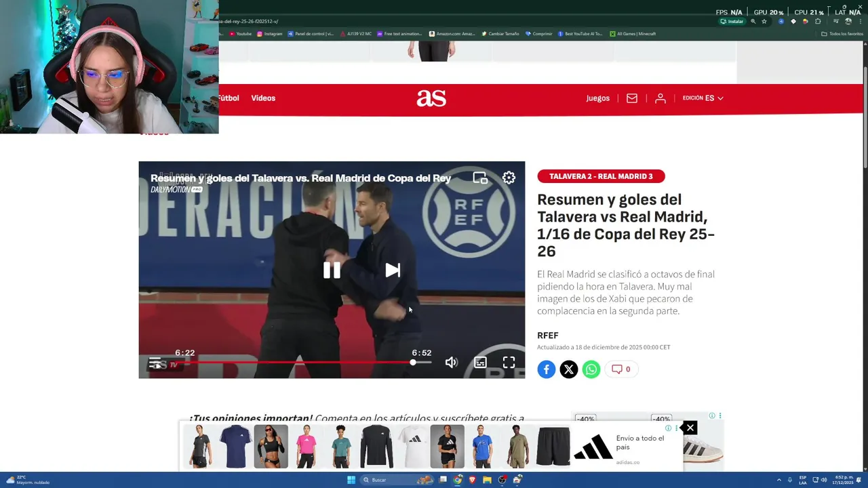Image resolution: width=868 pixels, height=488 pixels.
Task: Open the Best YouTube AI bookmark
Action: point(580,34)
